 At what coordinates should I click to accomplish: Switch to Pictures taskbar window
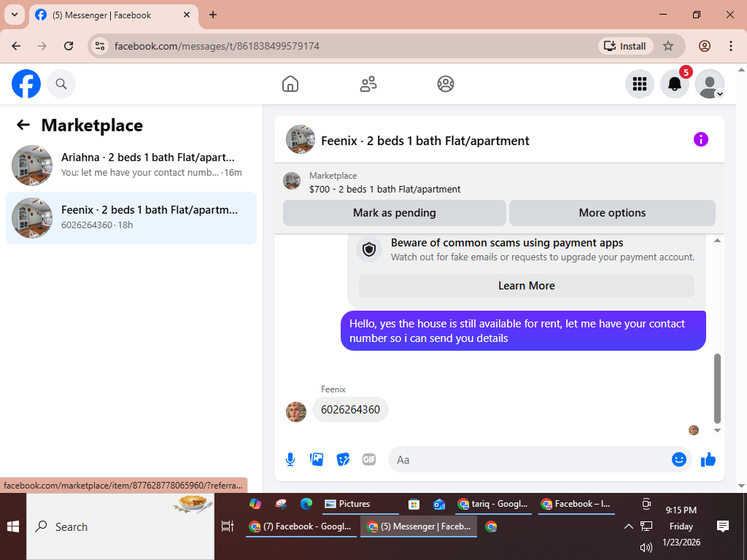point(360,504)
